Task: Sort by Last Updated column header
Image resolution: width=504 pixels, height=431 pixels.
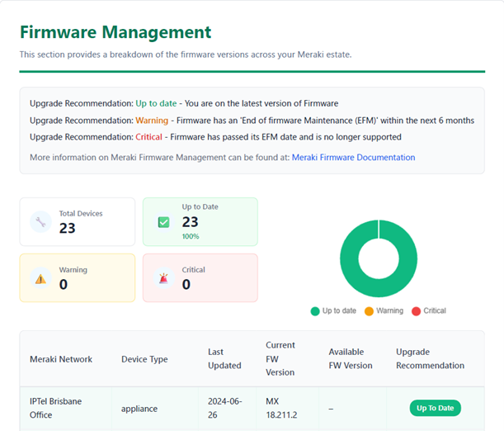Action: click(224, 358)
